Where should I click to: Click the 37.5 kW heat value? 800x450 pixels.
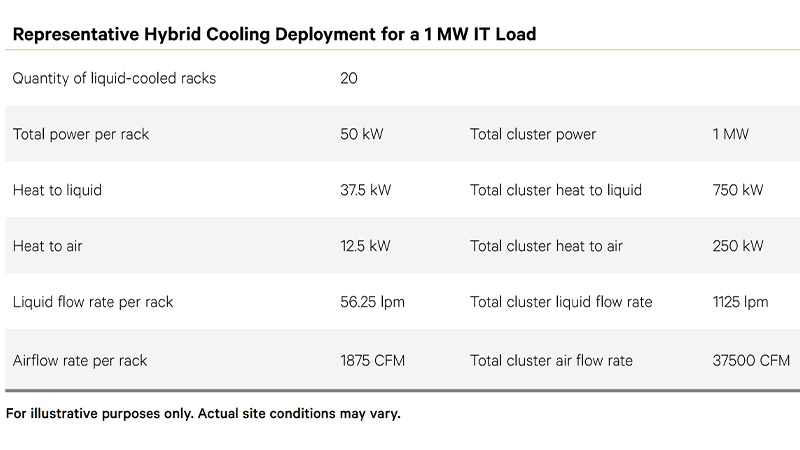tap(366, 190)
